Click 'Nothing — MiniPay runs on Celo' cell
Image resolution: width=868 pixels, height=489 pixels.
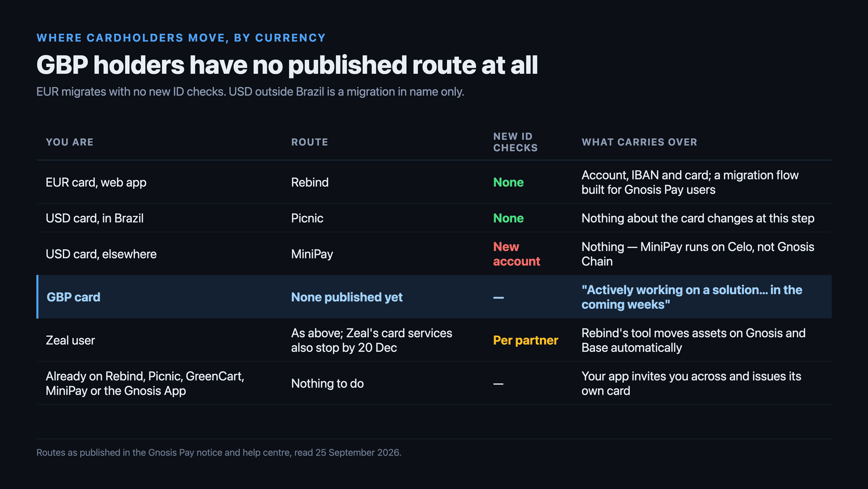click(698, 254)
